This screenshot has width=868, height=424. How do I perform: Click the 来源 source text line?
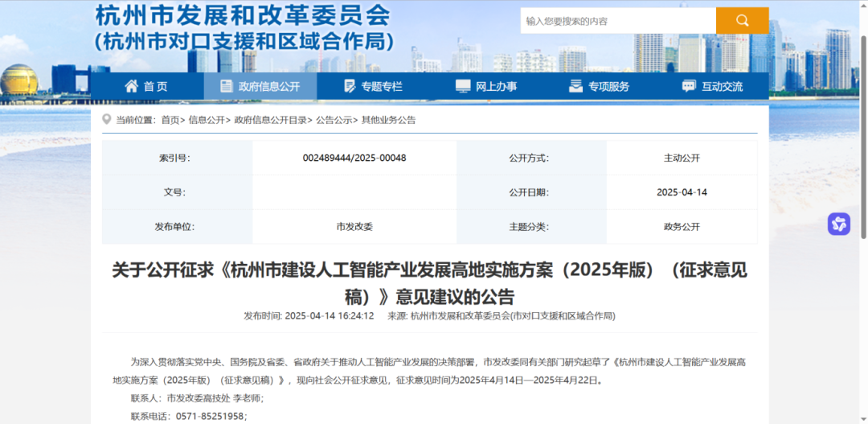501,316
